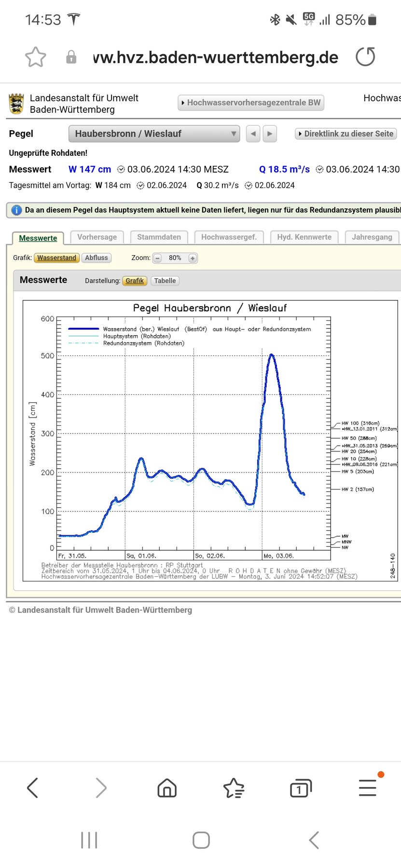Open the browser home page
Viewport: 401px width, 868px height.
(x=167, y=788)
